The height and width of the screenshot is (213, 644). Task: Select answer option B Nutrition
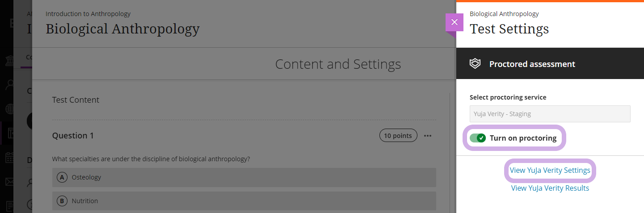244,201
